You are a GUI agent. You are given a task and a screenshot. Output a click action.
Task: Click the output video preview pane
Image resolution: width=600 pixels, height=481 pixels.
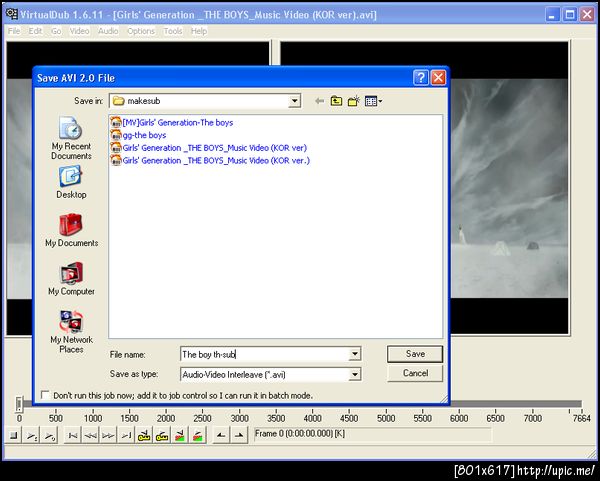pos(509,188)
